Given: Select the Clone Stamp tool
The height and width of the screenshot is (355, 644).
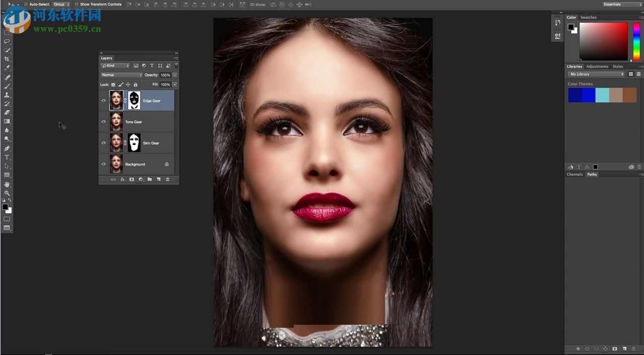Looking at the screenshot, I should coord(7,95).
